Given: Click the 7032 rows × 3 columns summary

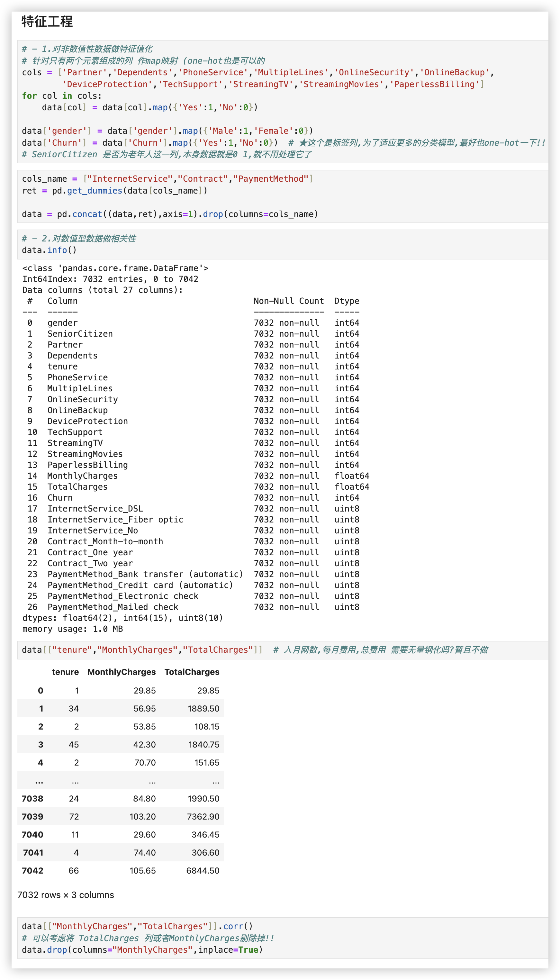Looking at the screenshot, I should 66,894.
